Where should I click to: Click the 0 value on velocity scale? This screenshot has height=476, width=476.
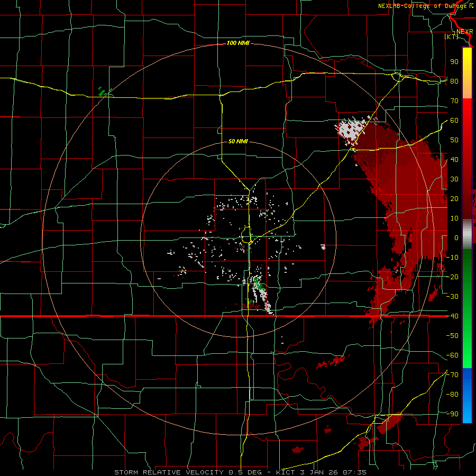pyautogui.click(x=456, y=238)
